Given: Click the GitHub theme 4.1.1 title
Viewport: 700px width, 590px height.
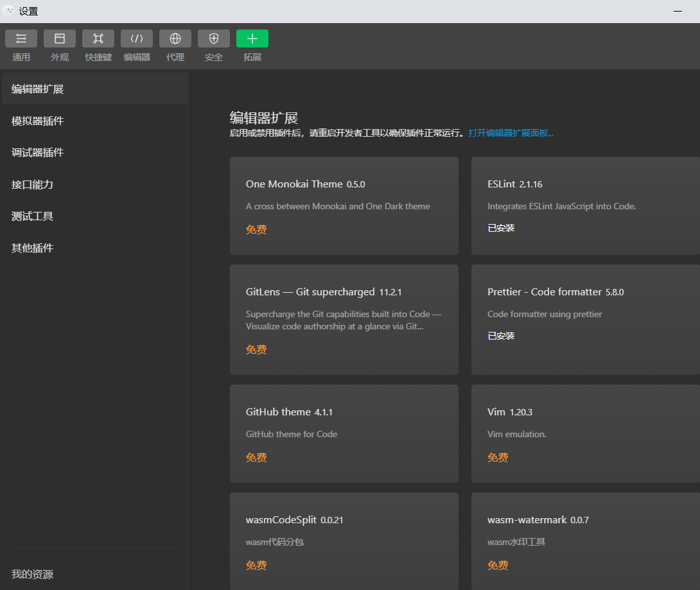Looking at the screenshot, I should [x=289, y=412].
